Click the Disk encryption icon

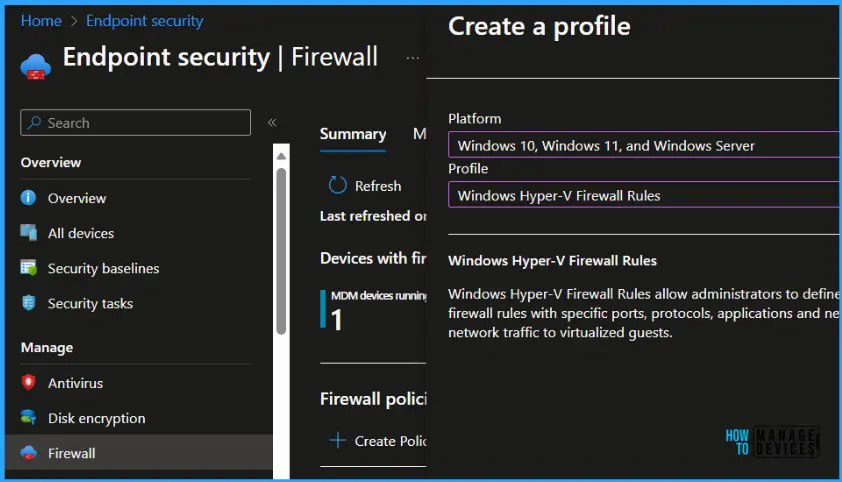click(x=28, y=417)
